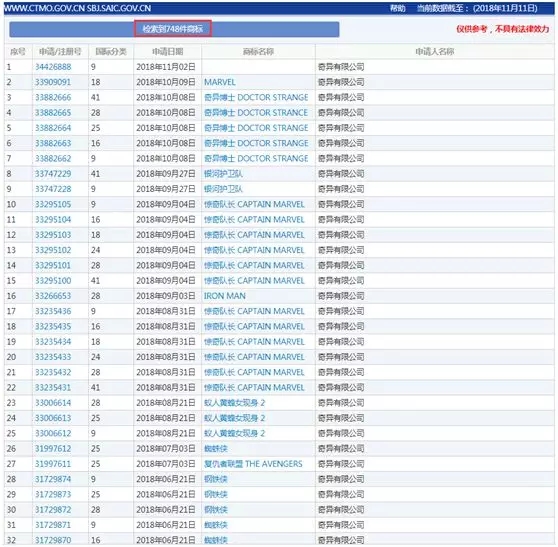Open application number 33882666
The width and height of the screenshot is (558, 547).
tap(53, 98)
